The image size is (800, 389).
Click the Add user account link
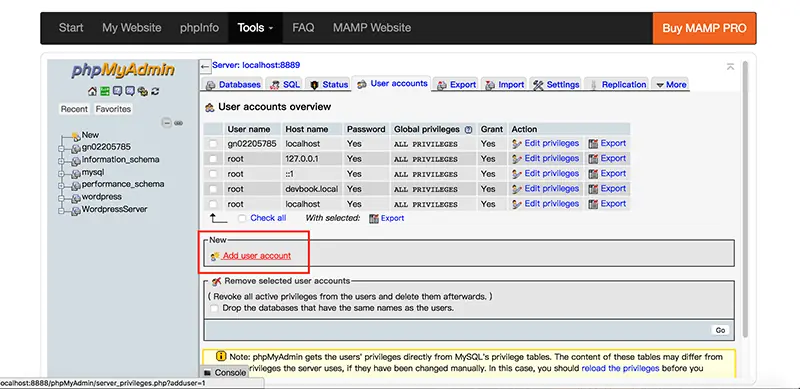[x=257, y=256]
